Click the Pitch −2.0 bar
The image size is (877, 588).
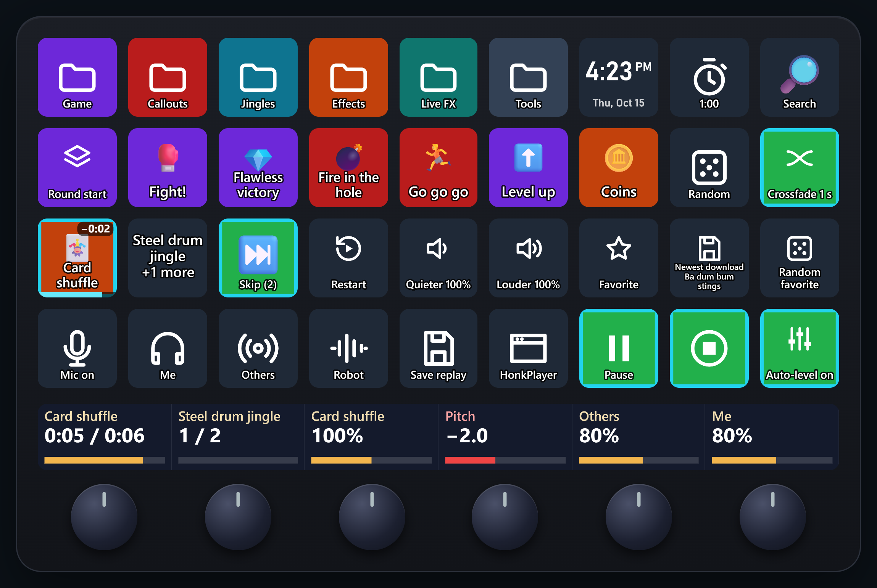(505, 460)
